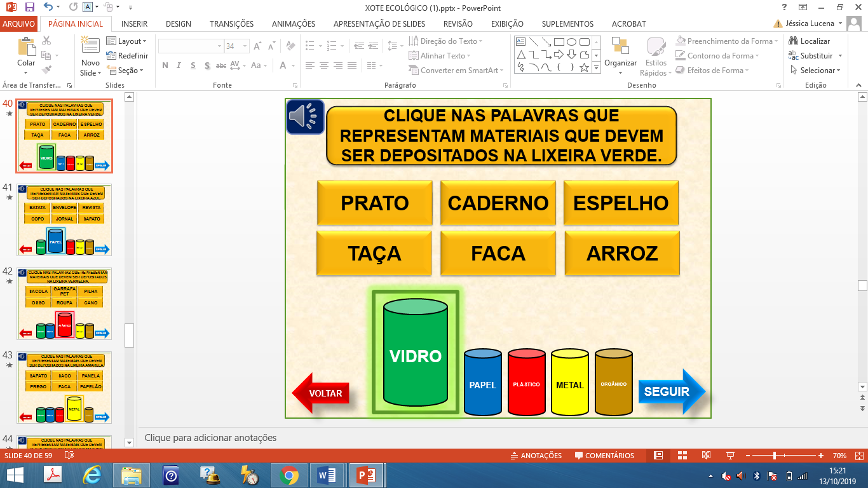868x488 pixels.
Task: Click the ESPELHO word button
Action: [x=621, y=203]
